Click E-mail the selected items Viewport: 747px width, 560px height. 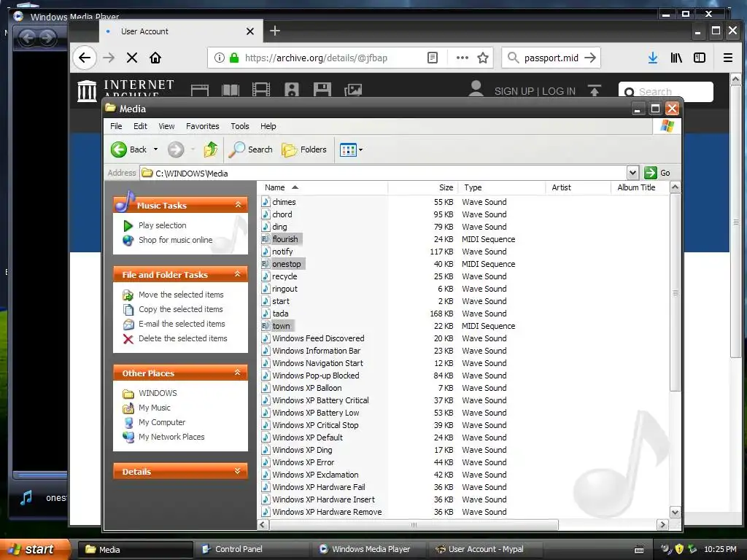point(182,324)
